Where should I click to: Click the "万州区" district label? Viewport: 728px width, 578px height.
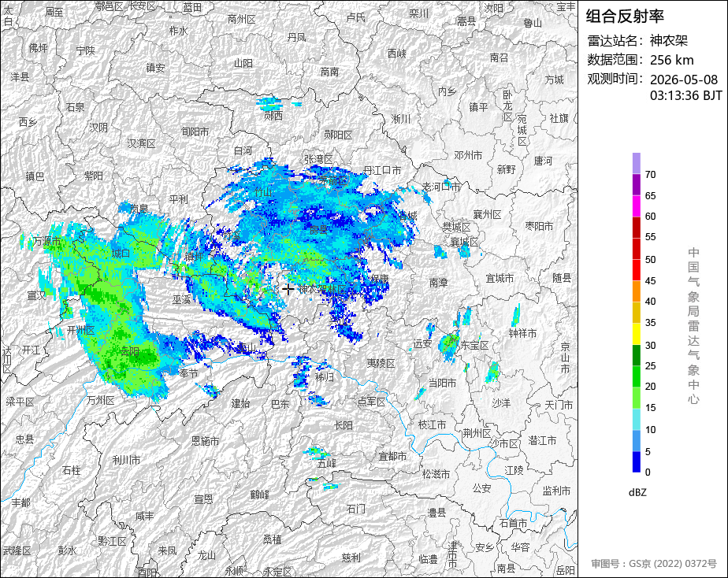[x=100, y=400]
